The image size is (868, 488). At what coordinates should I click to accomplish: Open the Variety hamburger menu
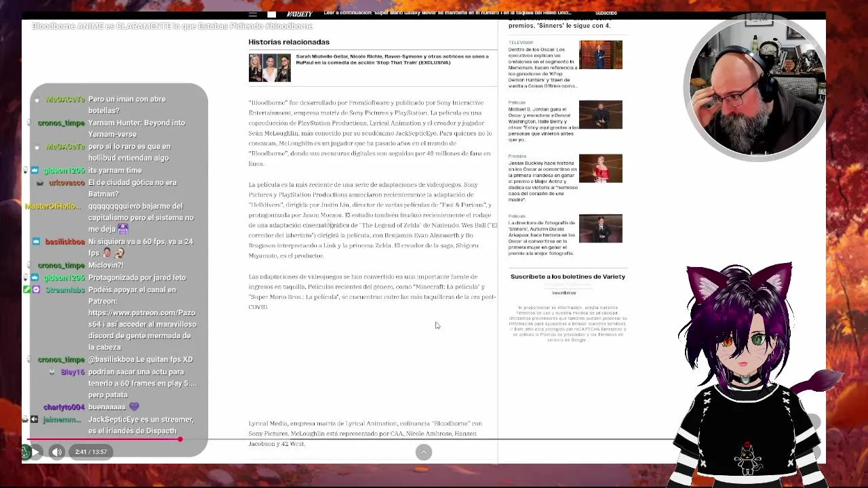(253, 14)
